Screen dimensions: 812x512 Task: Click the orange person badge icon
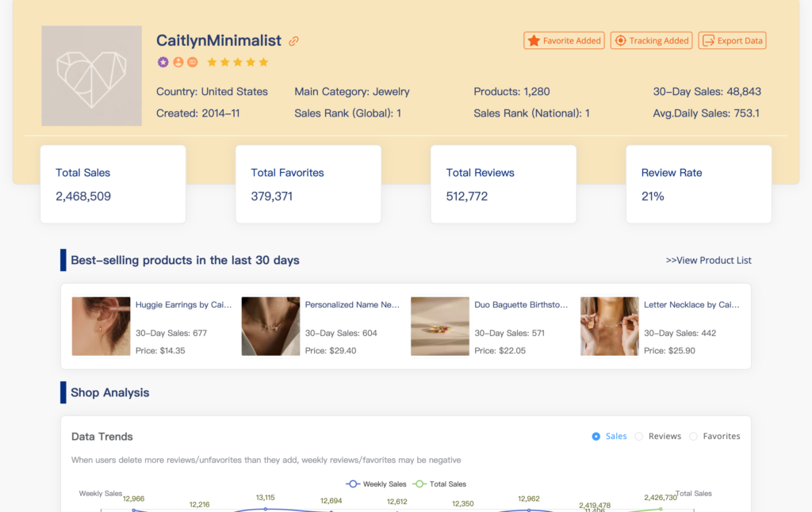178,62
